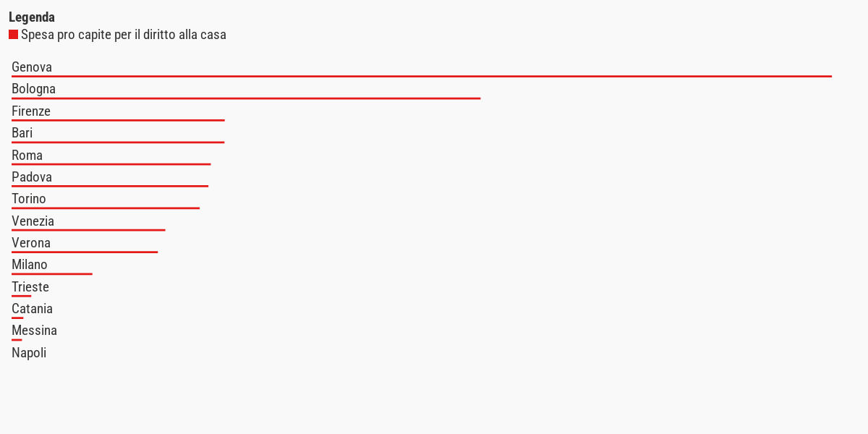This screenshot has height=434, width=868.
Task: Click the red bar under Bologna
Action: tap(246, 98)
